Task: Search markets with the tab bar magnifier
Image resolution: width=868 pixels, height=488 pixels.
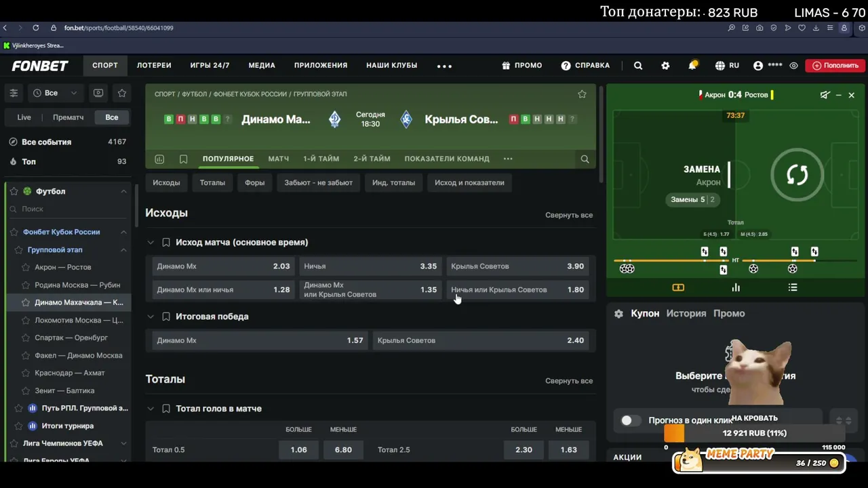Action: point(585,159)
